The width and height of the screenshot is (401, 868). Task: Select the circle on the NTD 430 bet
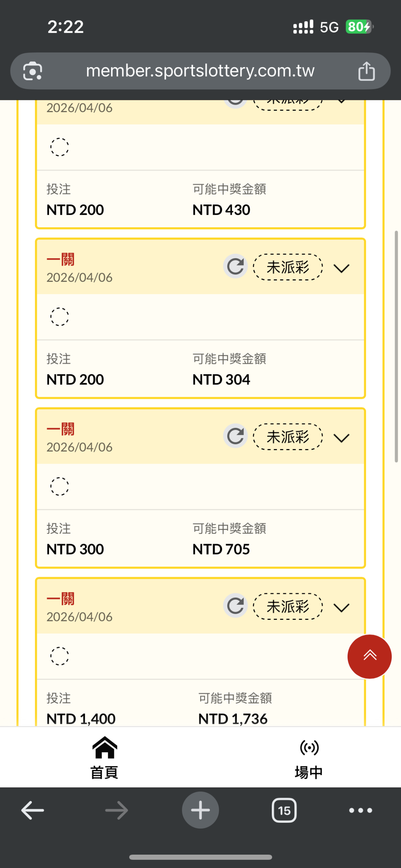59,147
